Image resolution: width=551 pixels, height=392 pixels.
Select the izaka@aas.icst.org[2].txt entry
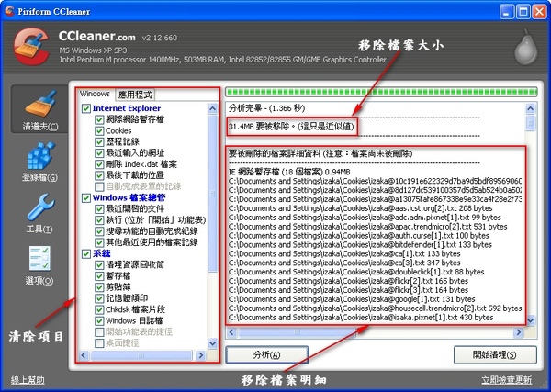(361, 208)
